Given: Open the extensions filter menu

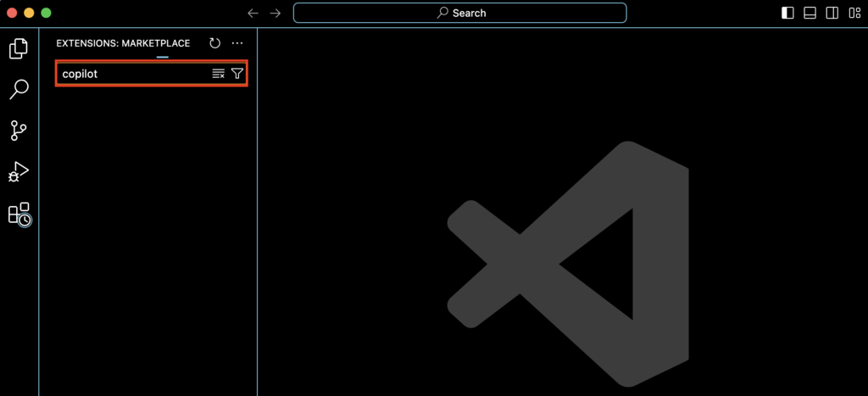Looking at the screenshot, I should [x=237, y=74].
